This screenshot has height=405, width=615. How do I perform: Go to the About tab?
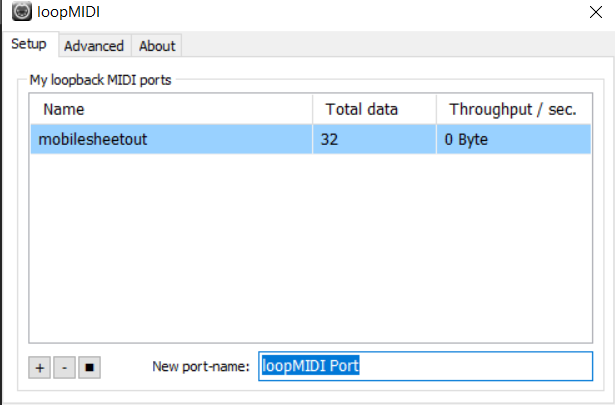coord(157,46)
